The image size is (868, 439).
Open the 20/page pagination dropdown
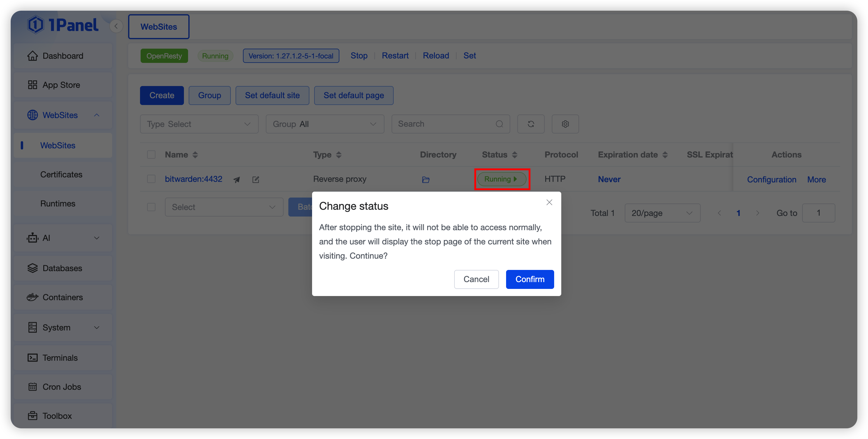(662, 213)
